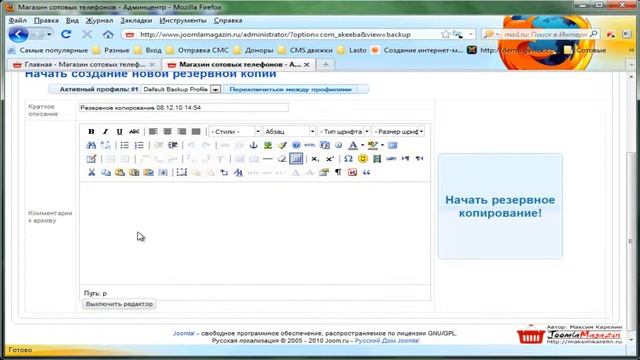Apply superscript formatting
This screenshot has width=640, height=360.
[x=330, y=159]
